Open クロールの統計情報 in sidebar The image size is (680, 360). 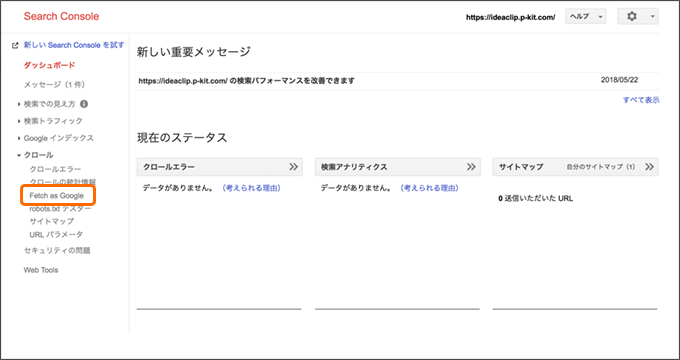click(x=62, y=182)
